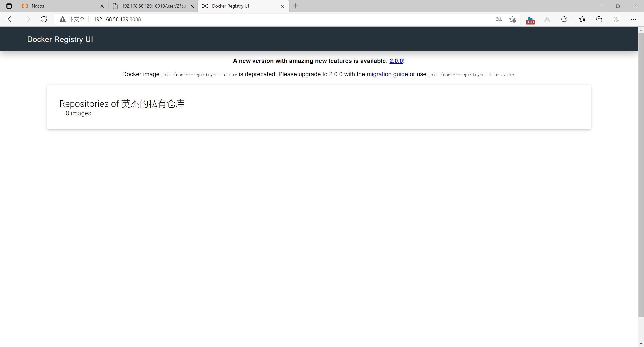Image resolution: width=644 pixels, height=347 pixels.
Task: Click the 0.90 badge extension icon
Action: click(x=530, y=20)
